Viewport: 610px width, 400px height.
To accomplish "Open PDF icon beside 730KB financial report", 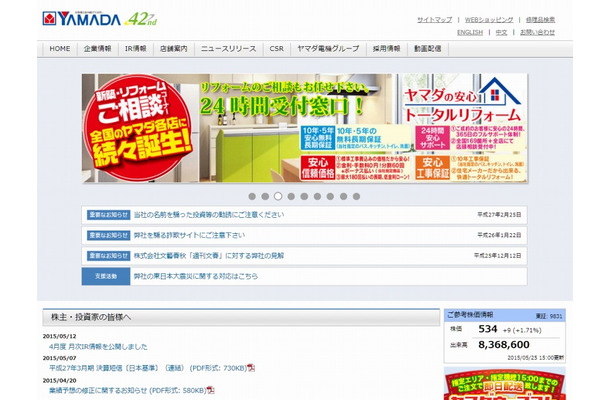I will click(251, 368).
